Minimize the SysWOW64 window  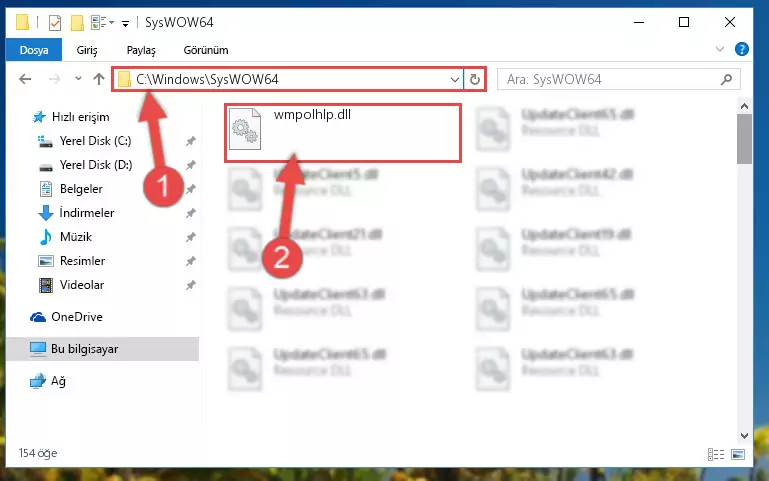tap(639, 23)
